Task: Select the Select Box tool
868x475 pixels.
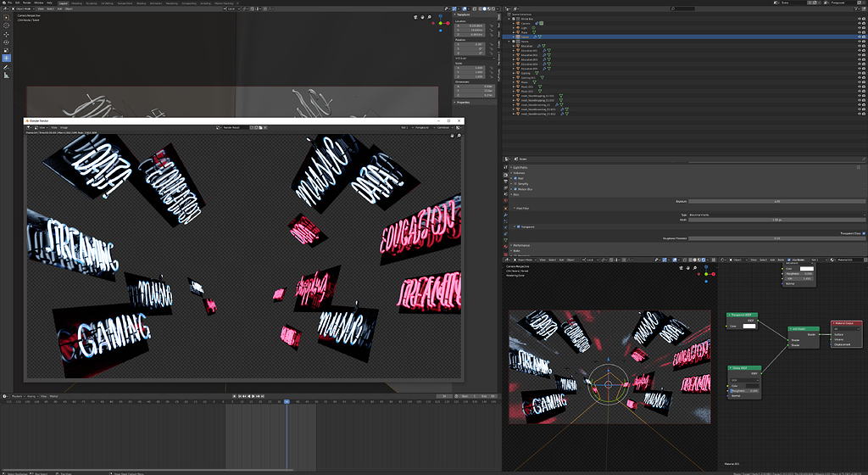Action: pyautogui.click(x=6, y=17)
